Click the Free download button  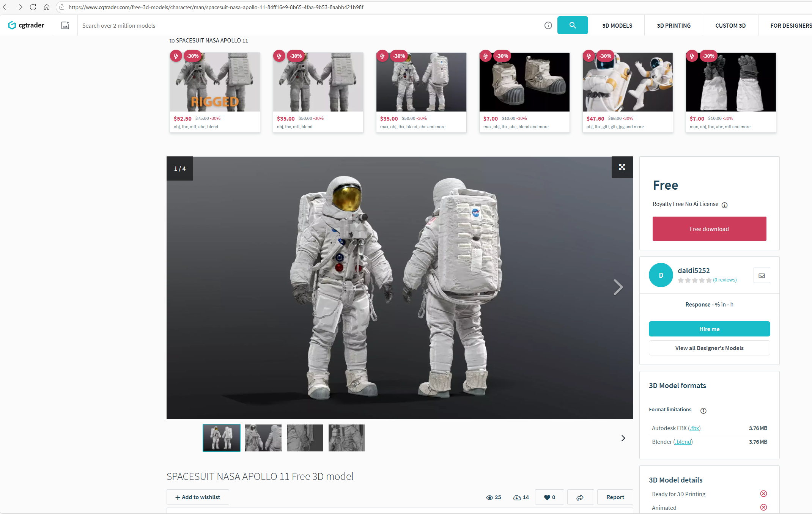point(709,229)
